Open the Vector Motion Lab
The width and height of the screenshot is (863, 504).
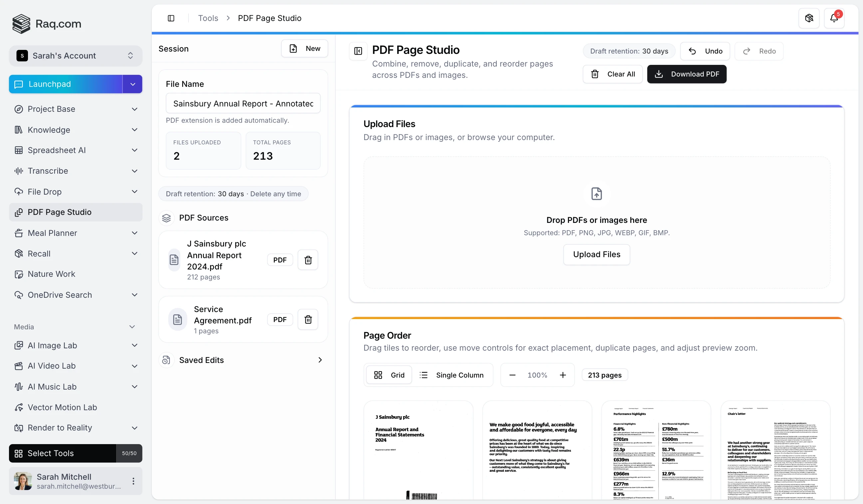(62, 407)
